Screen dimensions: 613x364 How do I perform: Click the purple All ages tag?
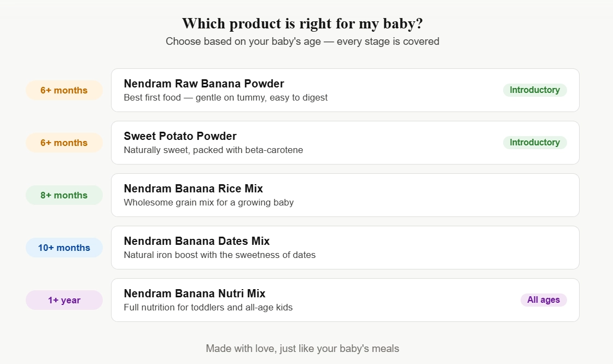tap(543, 300)
